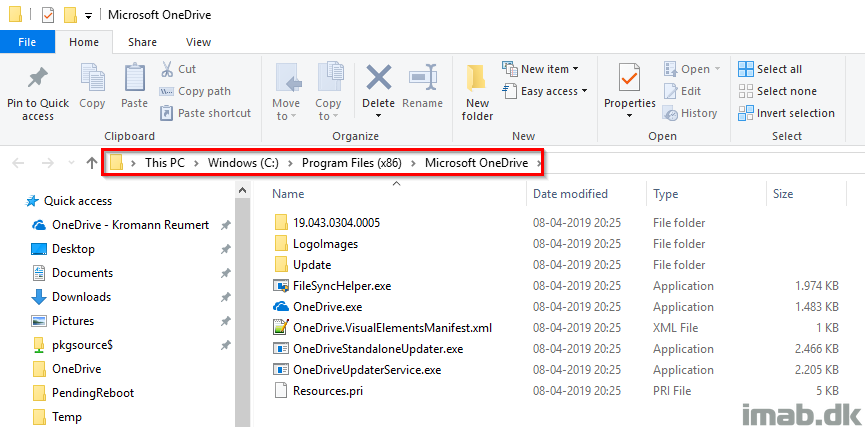Click the Copy ribbon icon

pyautogui.click(x=92, y=77)
